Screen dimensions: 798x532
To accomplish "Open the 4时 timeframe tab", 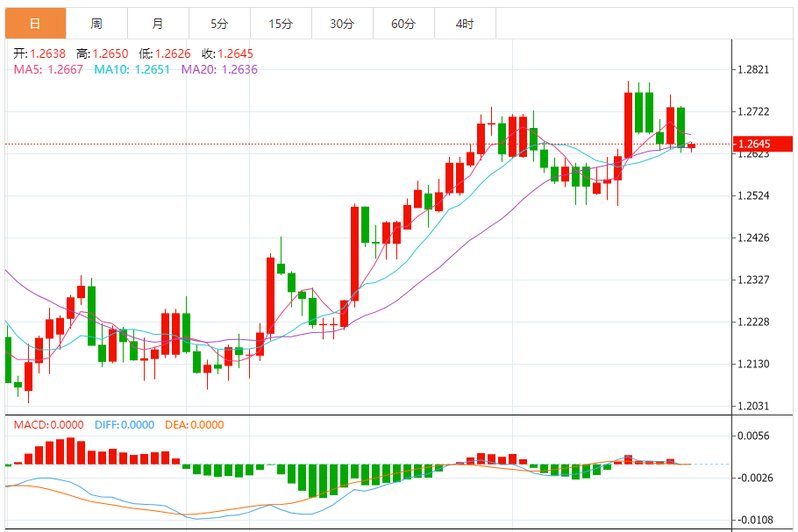I will [465, 24].
